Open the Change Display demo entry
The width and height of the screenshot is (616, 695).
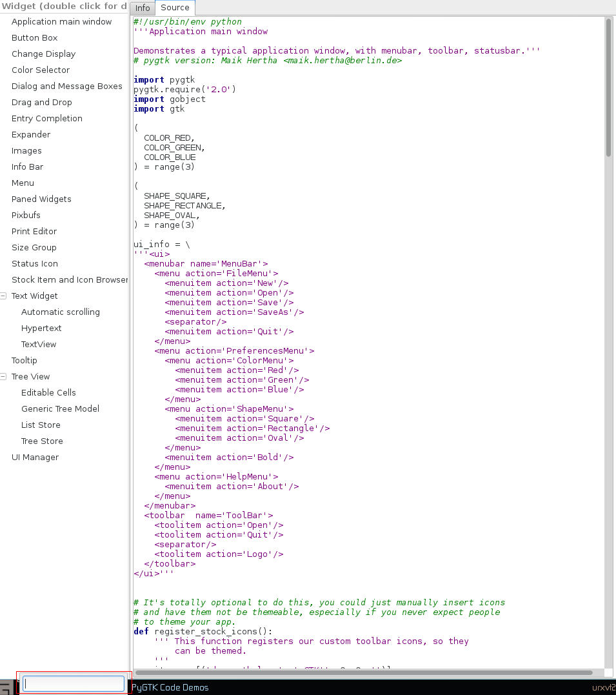pyautogui.click(x=43, y=54)
